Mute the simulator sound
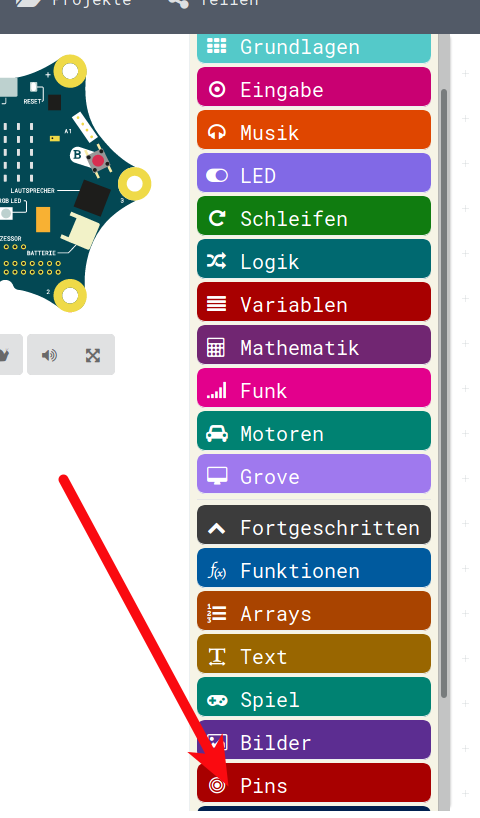The height and width of the screenshot is (818, 480). coord(49,355)
